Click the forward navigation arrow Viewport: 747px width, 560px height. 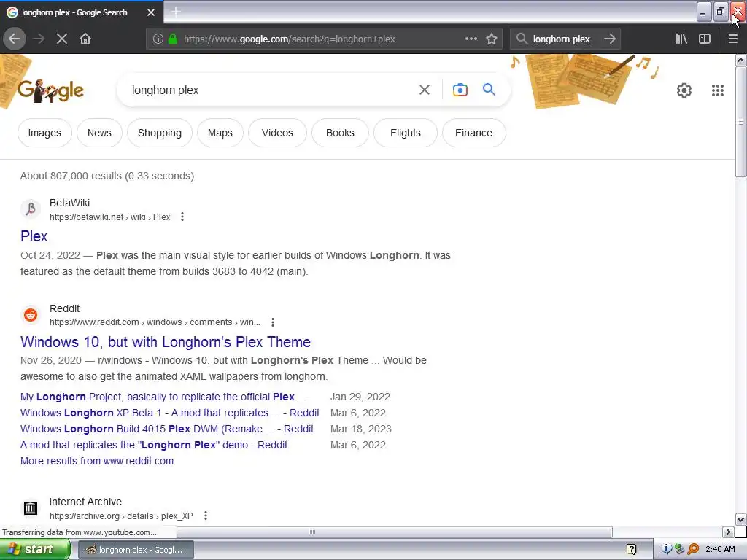pyautogui.click(x=39, y=39)
